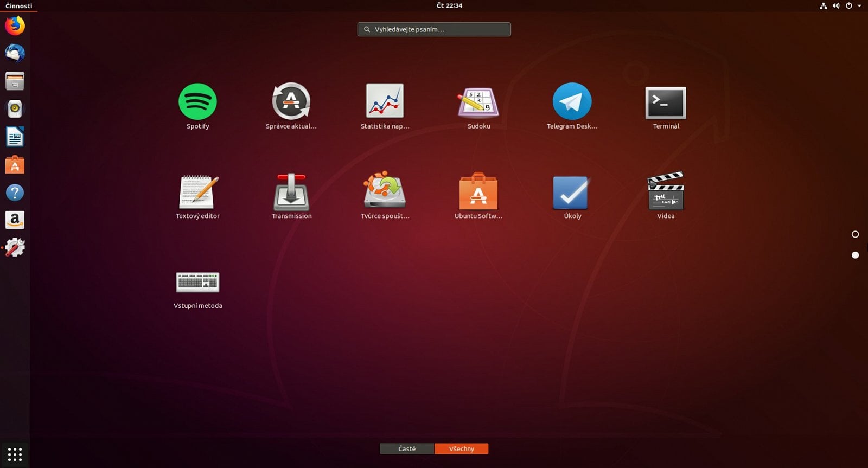Image resolution: width=868 pixels, height=468 pixels.
Task: Click the volume icon in top bar
Action: pos(836,6)
